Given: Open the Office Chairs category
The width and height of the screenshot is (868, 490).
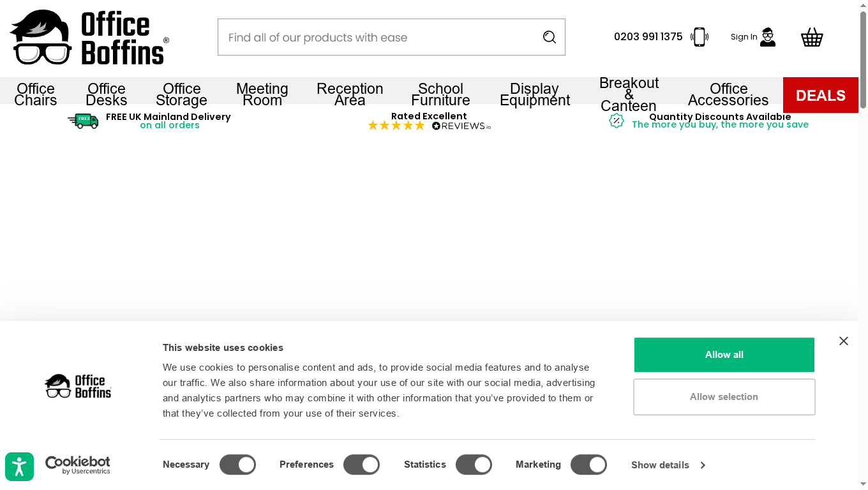Looking at the screenshot, I should click(x=35, y=94).
